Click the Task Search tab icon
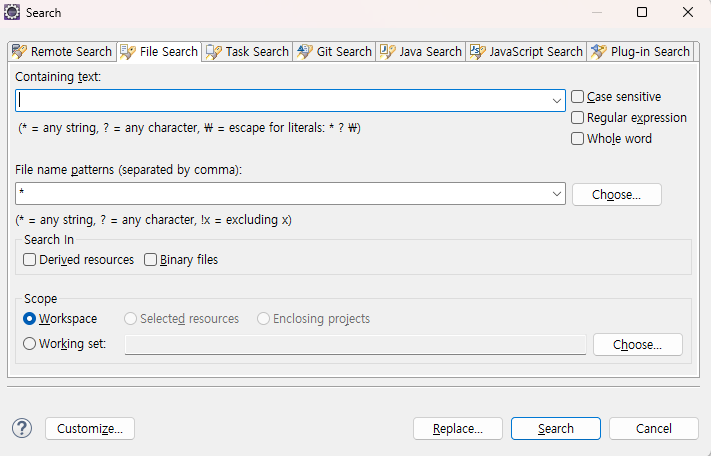The height and width of the screenshot is (456, 711). tap(213, 52)
